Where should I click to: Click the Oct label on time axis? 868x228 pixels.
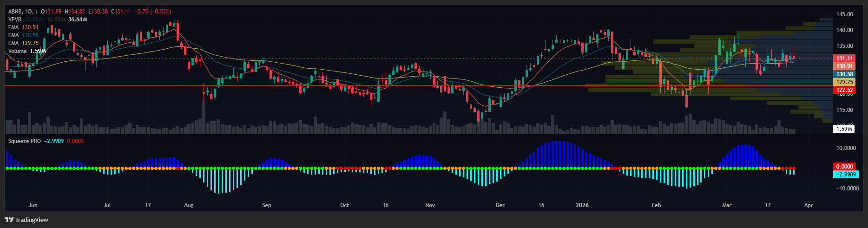click(x=345, y=205)
